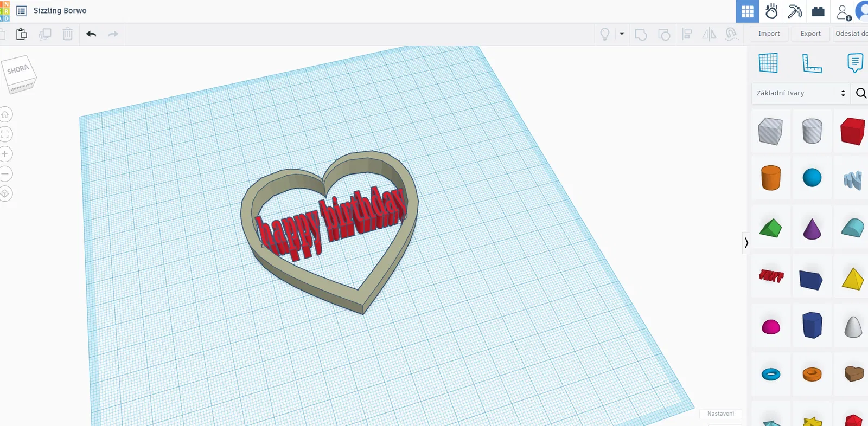
Task: Select the Workplane tool
Action: pyautogui.click(x=768, y=63)
